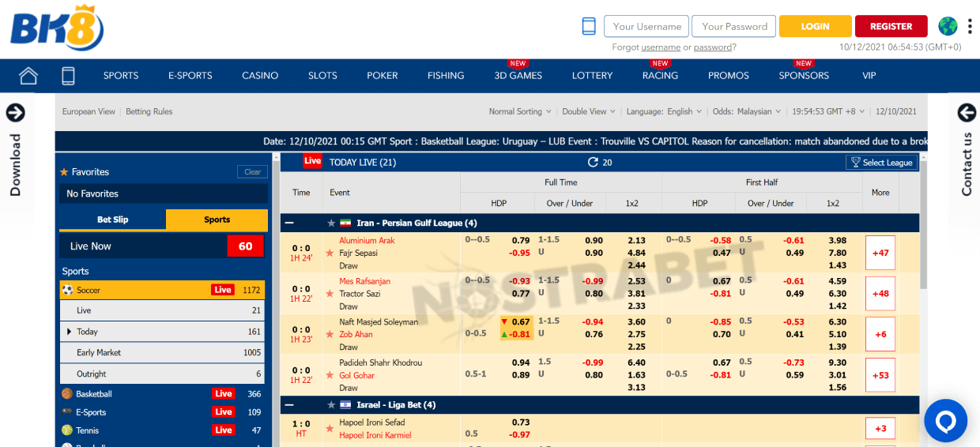Open the European View link

[89, 111]
